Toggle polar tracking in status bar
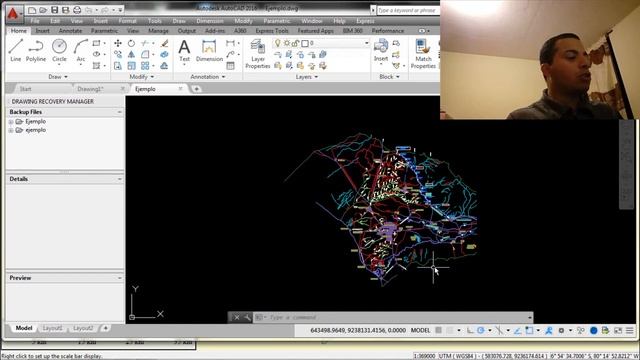This screenshot has width=640, height=360. coord(481,330)
